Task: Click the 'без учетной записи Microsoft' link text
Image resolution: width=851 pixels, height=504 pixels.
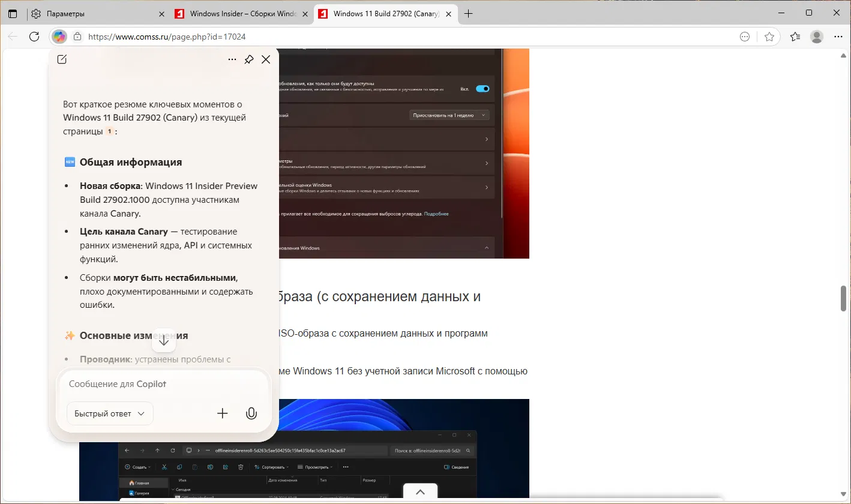Action: 411,371
